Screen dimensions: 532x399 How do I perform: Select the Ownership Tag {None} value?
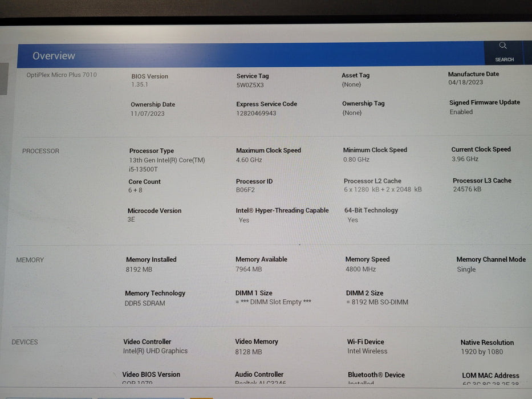(x=352, y=113)
